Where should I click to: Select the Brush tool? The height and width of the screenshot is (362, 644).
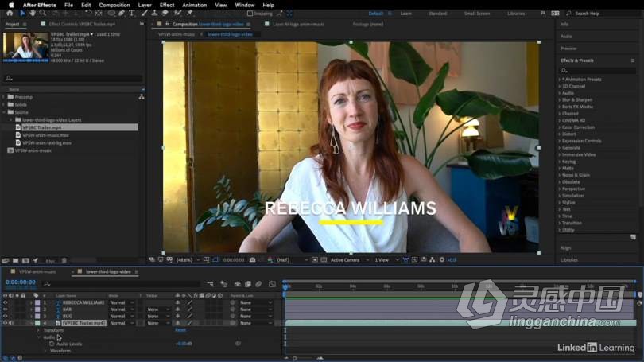pos(145,14)
